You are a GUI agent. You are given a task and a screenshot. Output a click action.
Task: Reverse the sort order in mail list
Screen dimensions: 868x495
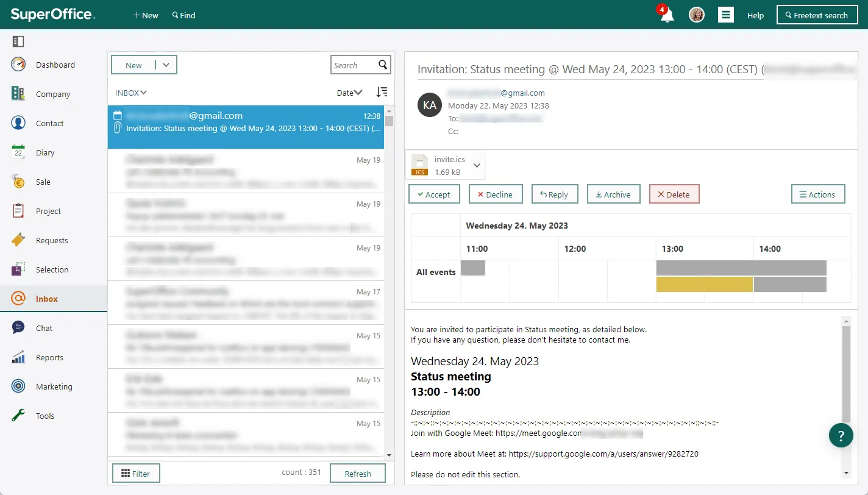pyautogui.click(x=382, y=92)
